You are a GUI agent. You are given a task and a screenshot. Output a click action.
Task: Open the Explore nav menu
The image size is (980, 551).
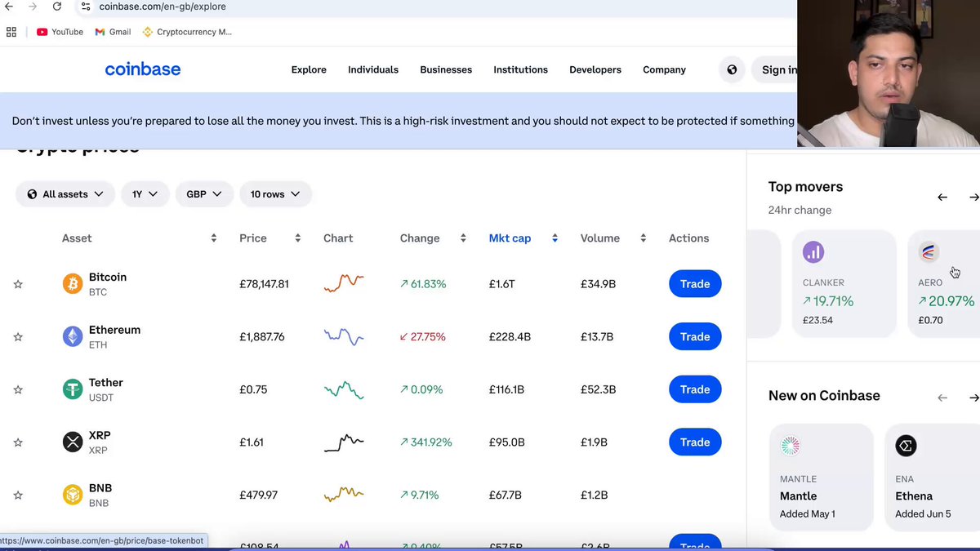coord(309,69)
